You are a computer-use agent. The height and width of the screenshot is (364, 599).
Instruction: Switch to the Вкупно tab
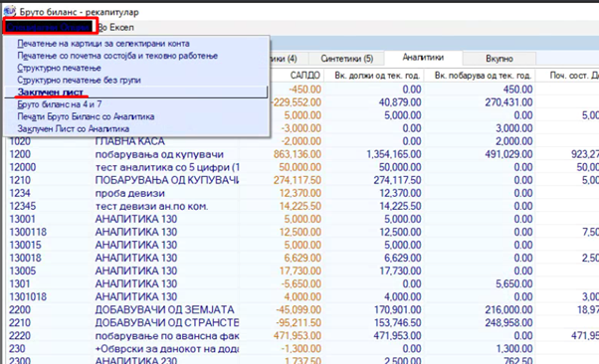coord(499,59)
